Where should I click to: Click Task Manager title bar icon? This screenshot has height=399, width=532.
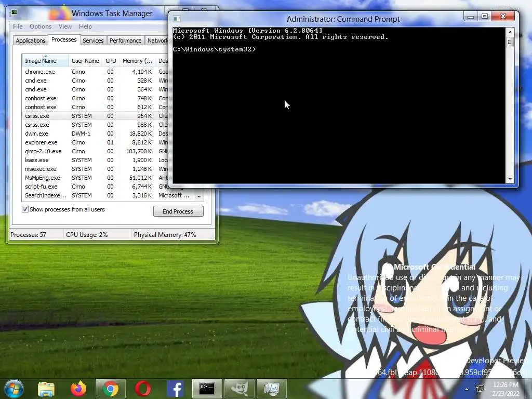(14, 13)
